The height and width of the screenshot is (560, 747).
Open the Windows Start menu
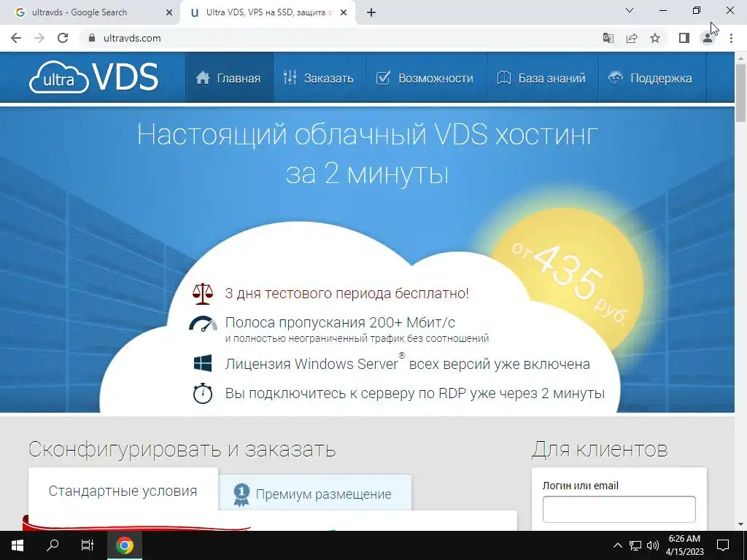(x=18, y=545)
